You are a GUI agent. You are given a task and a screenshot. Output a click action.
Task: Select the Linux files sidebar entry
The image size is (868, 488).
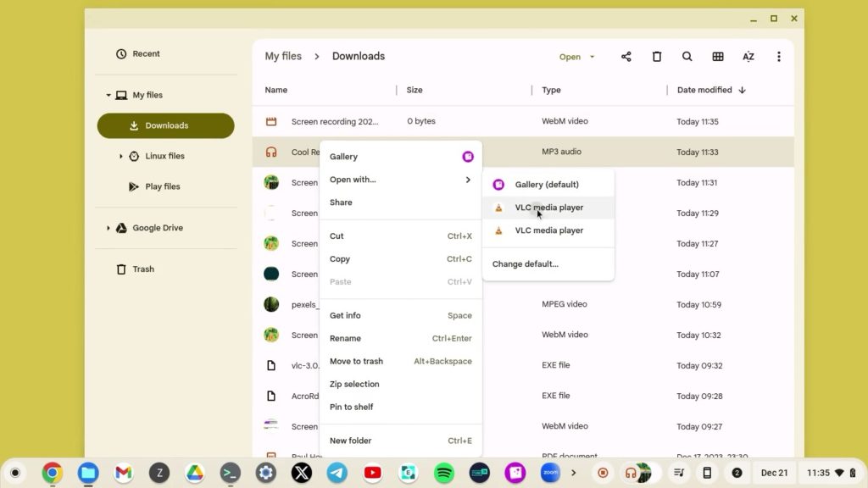(166, 156)
